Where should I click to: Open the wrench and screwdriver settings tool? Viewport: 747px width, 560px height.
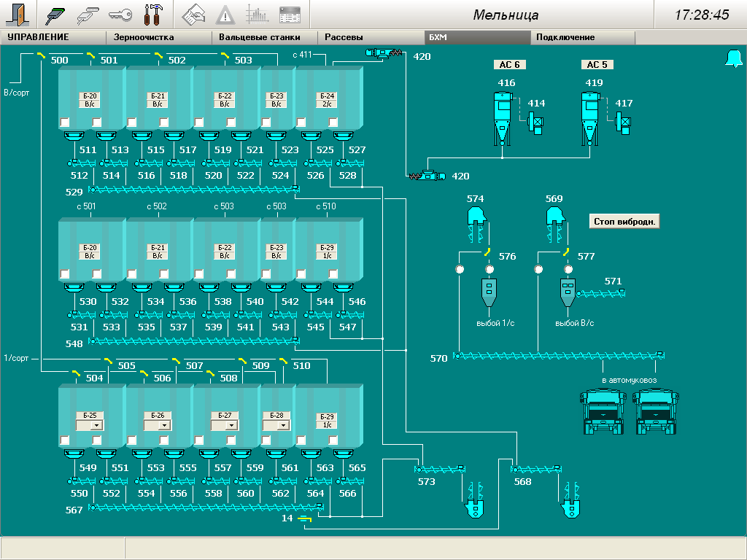(153, 15)
